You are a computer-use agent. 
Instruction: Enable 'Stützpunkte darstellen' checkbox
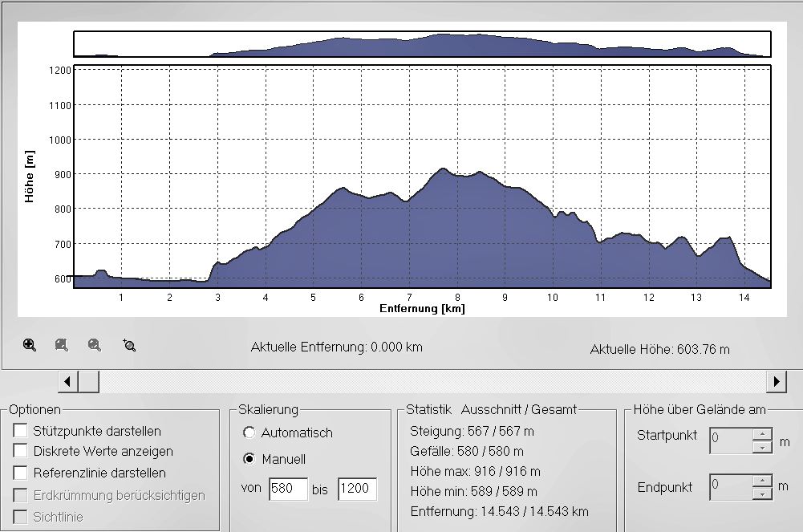click(x=21, y=431)
